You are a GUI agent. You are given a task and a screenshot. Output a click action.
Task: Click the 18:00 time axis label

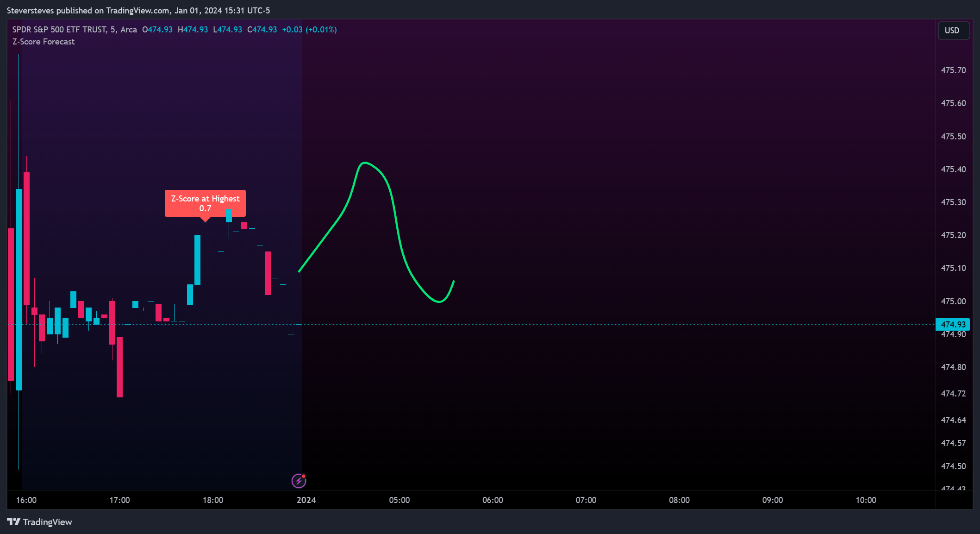[213, 500]
